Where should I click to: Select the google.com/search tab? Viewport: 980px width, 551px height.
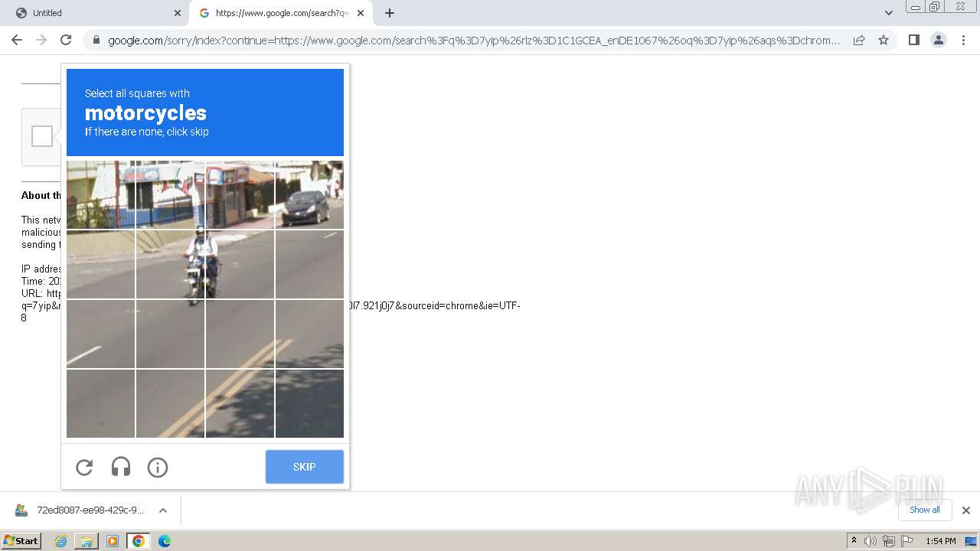coord(281,13)
